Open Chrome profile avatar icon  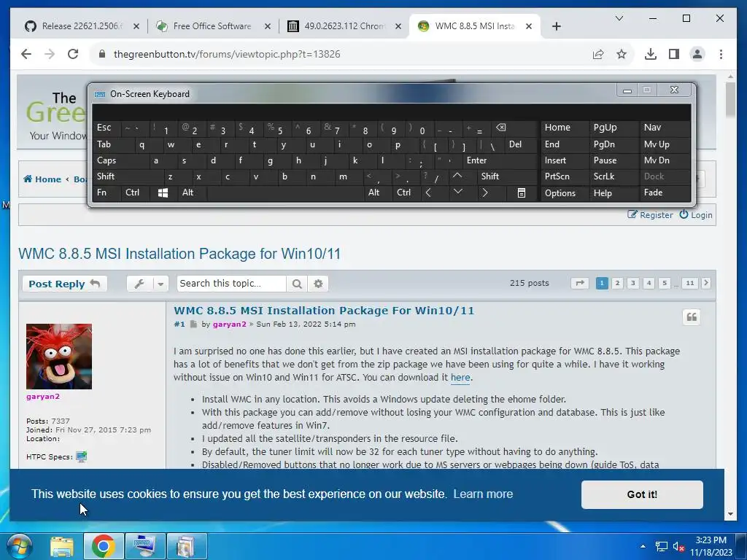click(697, 54)
